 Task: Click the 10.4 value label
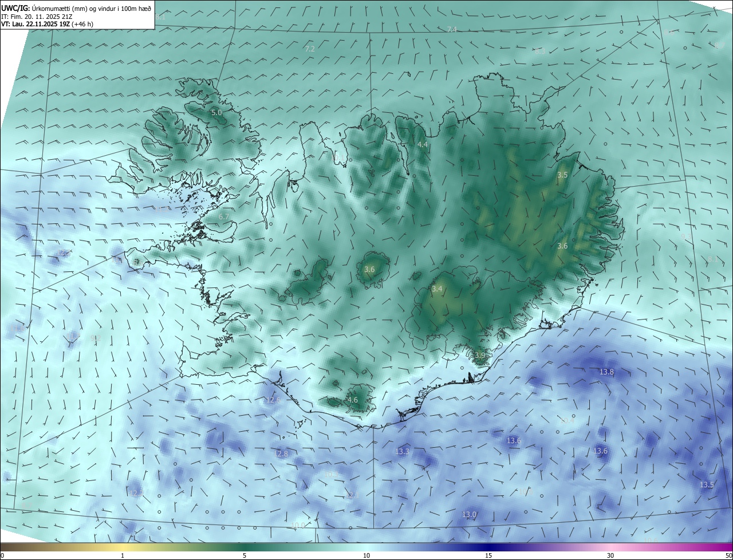(568, 421)
